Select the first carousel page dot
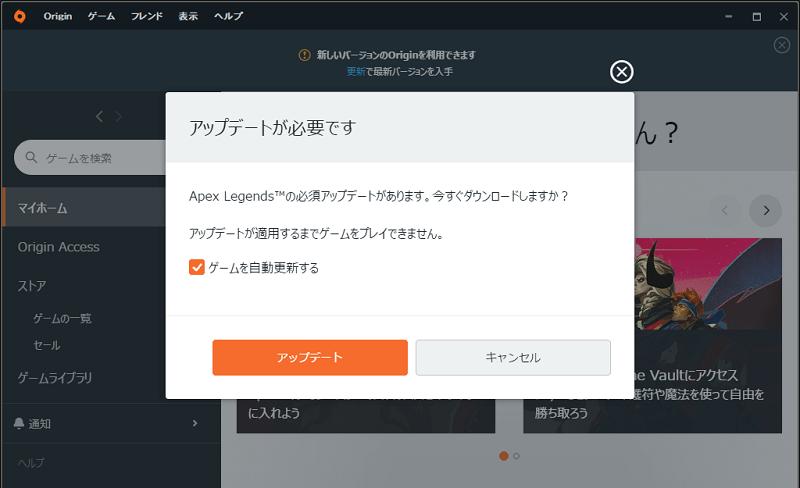This screenshot has height=488, width=800. coord(504,456)
